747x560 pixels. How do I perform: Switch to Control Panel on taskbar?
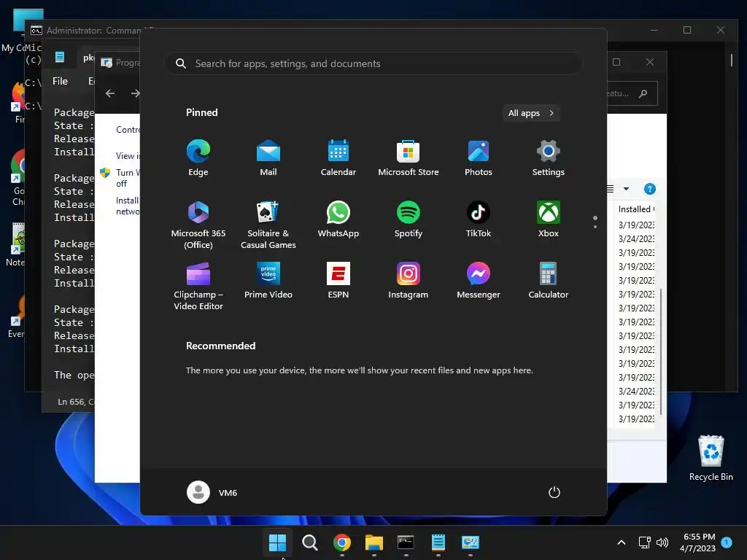tap(471, 542)
